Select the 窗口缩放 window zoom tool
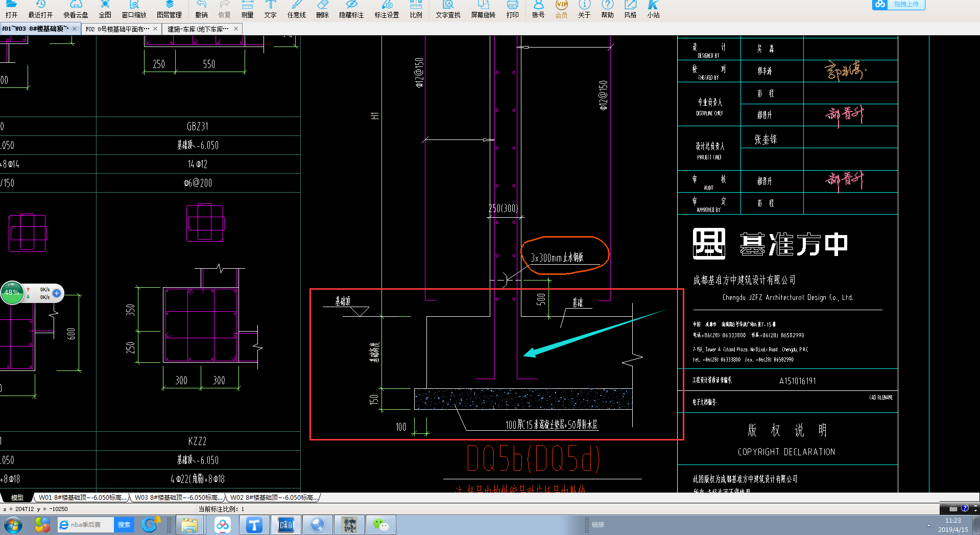 click(x=134, y=9)
